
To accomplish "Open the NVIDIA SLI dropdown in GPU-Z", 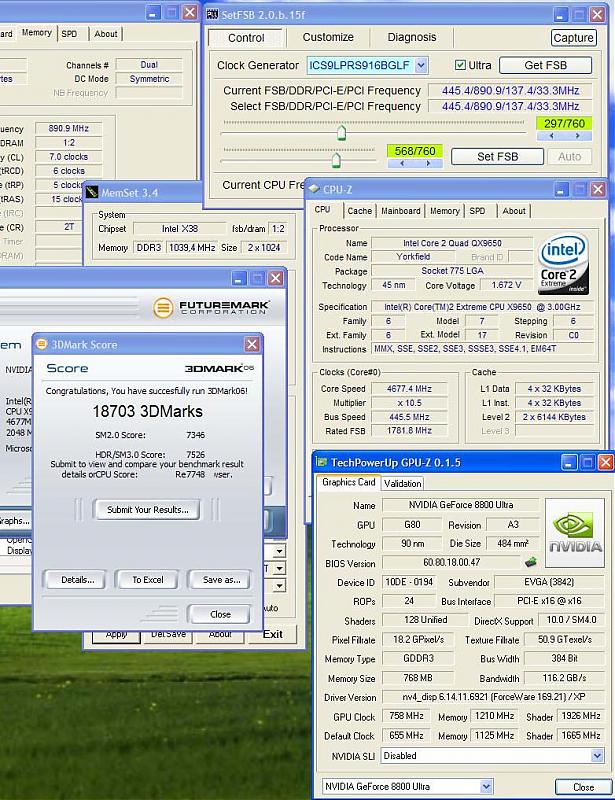I will point(597,756).
